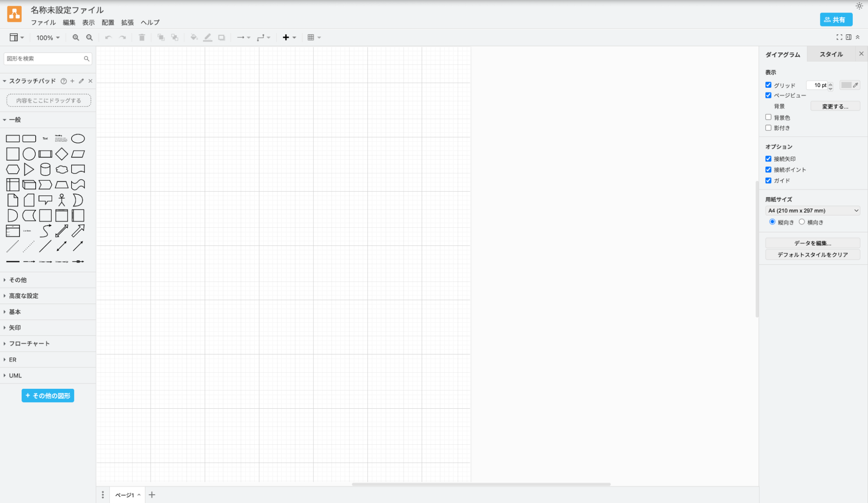Open the 編集 menu
This screenshot has height=503, width=868.
pyautogui.click(x=69, y=23)
